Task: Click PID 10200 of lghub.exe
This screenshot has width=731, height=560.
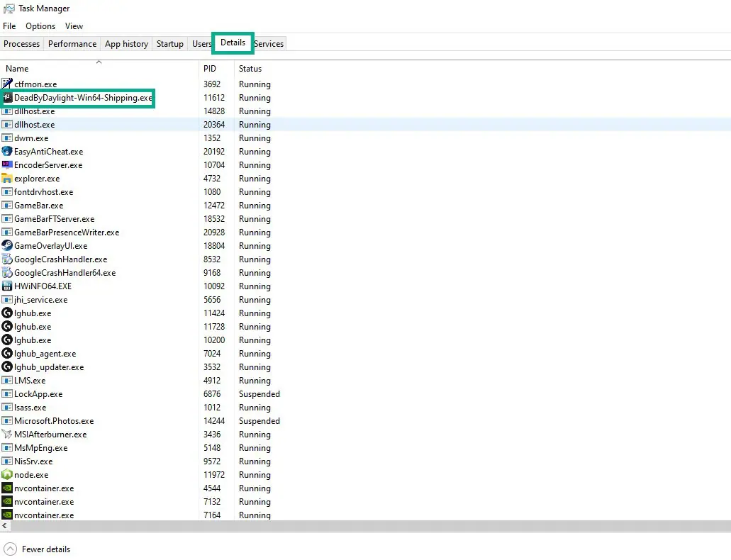Action: (214, 340)
